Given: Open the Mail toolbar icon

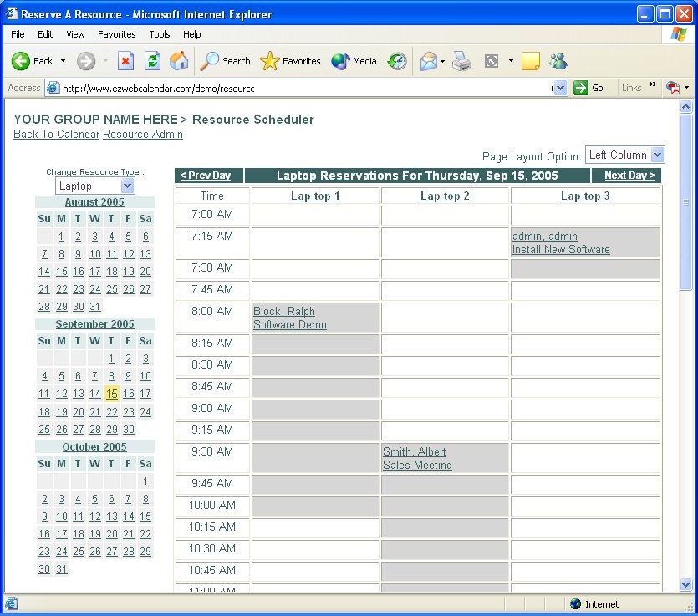Looking at the screenshot, I should tap(429, 61).
